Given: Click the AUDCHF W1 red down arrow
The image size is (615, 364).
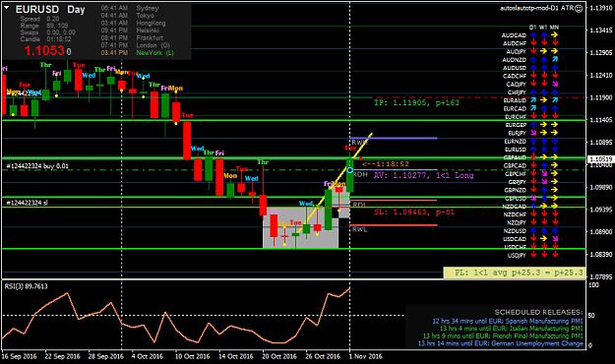Looking at the screenshot, I should click(x=544, y=43).
